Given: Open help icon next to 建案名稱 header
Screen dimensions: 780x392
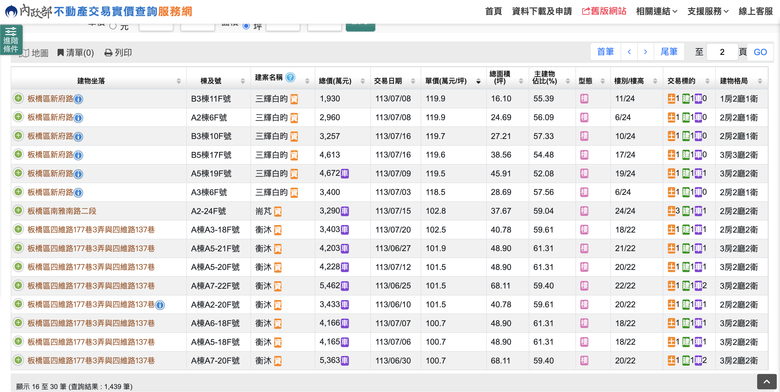Looking at the screenshot, I should pos(290,78).
